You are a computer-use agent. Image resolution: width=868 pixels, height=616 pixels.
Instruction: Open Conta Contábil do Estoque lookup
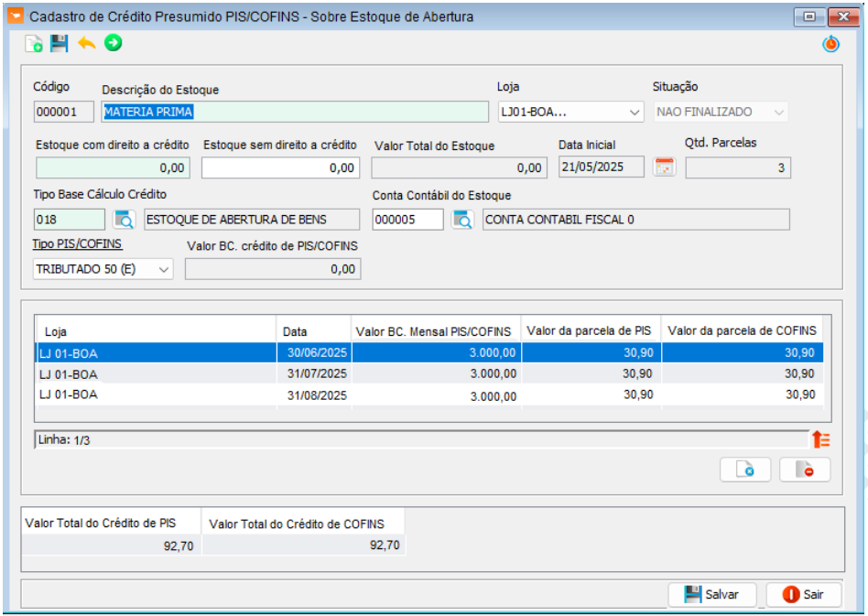coord(463,220)
